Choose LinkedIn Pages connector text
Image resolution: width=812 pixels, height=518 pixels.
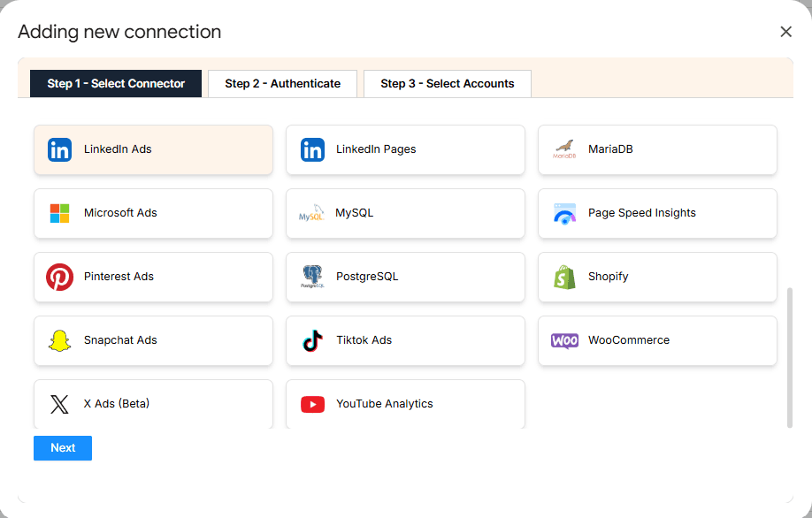(376, 149)
